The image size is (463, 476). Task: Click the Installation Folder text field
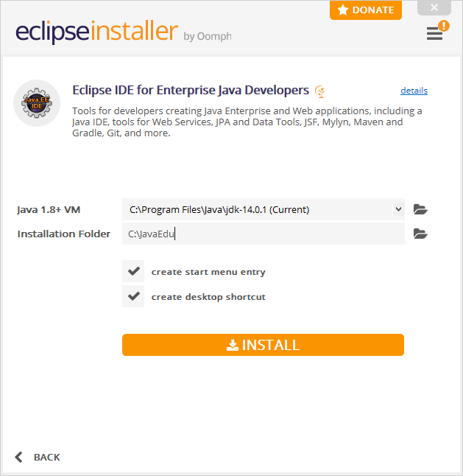(264, 234)
